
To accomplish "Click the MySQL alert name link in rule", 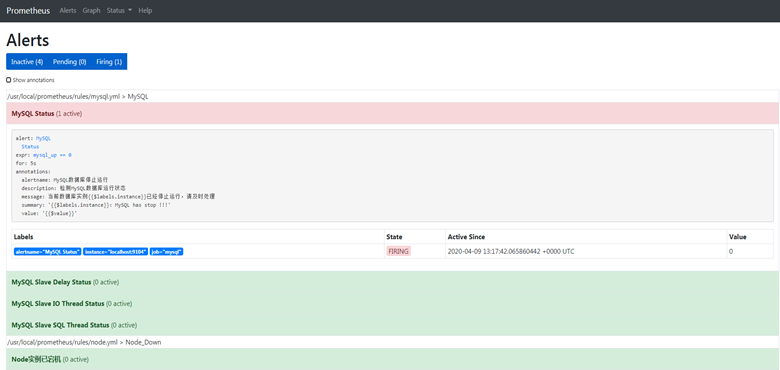I will 43,138.
